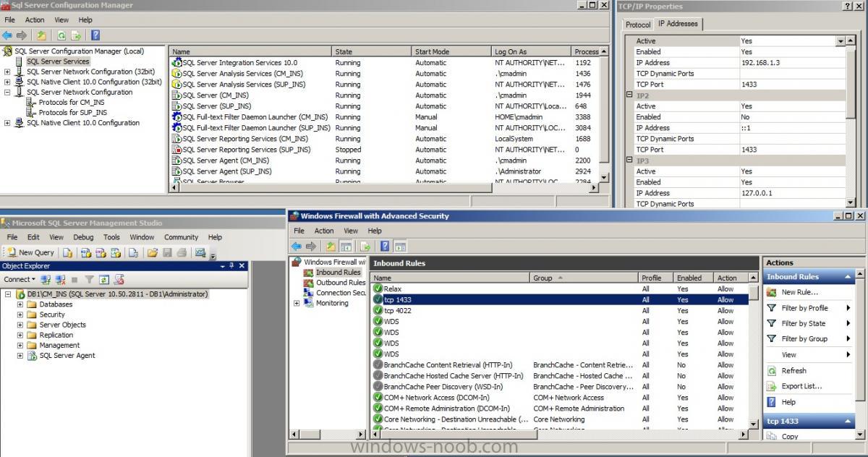868x457 pixels.
Task: Click Help link in Actions pane
Action: (x=788, y=402)
